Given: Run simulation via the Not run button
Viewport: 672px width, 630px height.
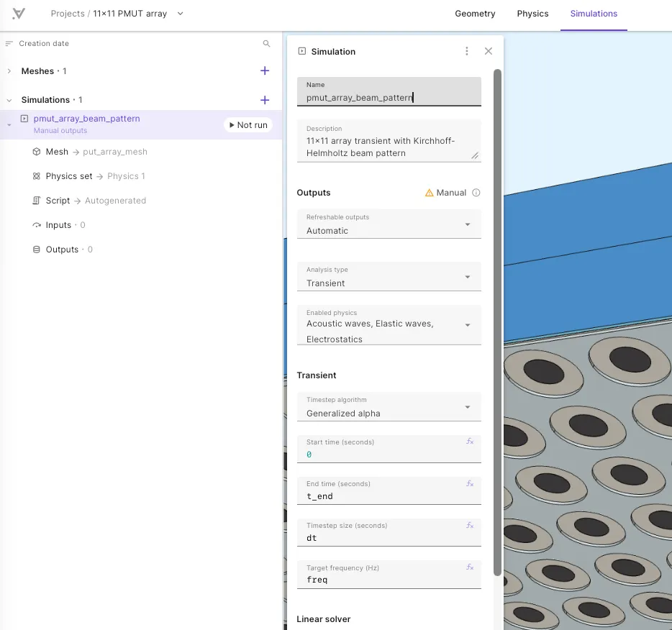Looking at the screenshot, I should point(248,125).
